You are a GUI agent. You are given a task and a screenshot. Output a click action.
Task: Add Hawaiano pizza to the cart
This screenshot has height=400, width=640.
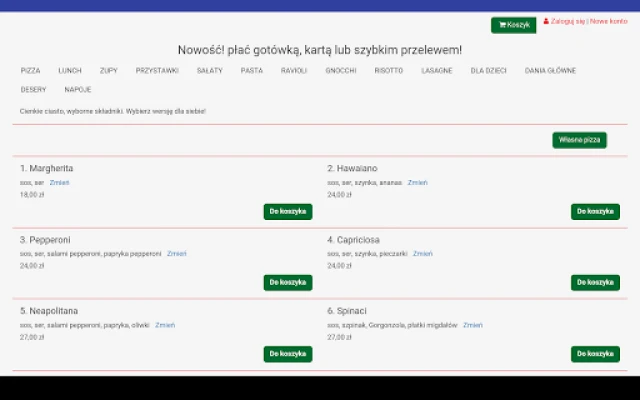click(x=595, y=212)
